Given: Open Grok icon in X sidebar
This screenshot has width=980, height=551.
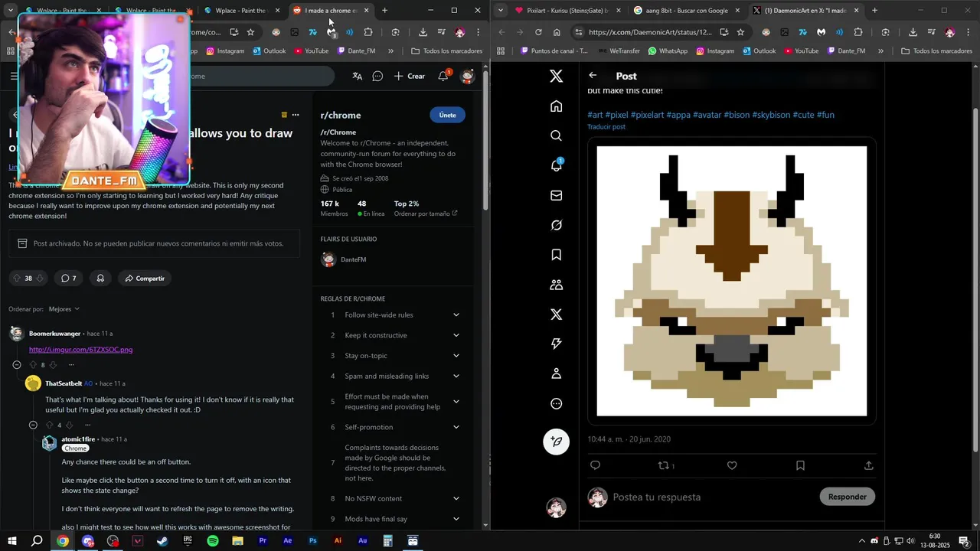Looking at the screenshot, I should [557, 225].
